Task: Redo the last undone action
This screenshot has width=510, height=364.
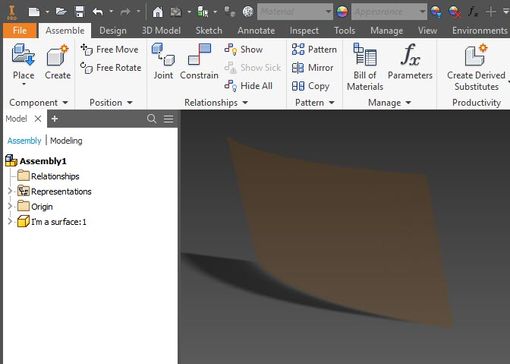Action: tap(125, 12)
